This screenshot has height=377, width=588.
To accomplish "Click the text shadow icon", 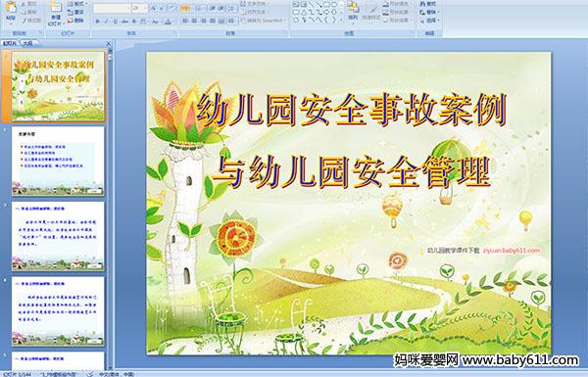I will (133, 22).
